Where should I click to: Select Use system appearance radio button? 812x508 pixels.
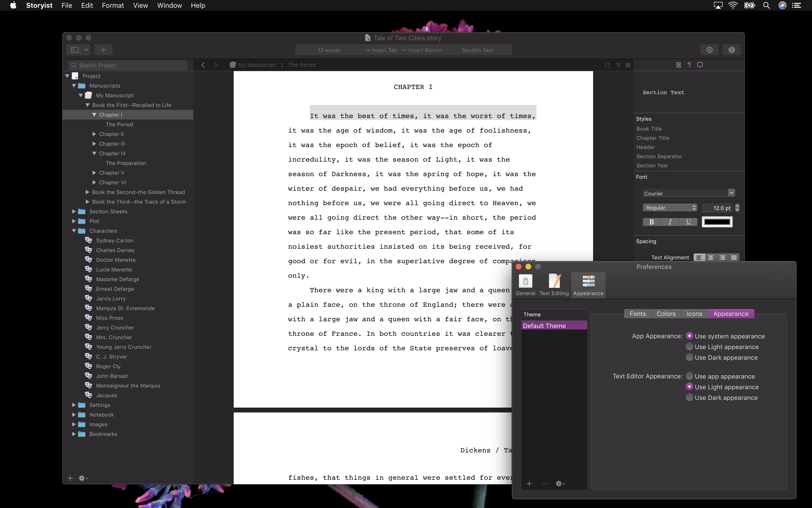pos(689,336)
